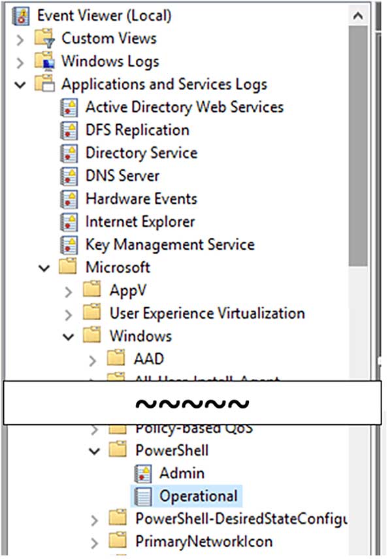Click the AppV folder icon
The image size is (392, 560).
click(91, 289)
